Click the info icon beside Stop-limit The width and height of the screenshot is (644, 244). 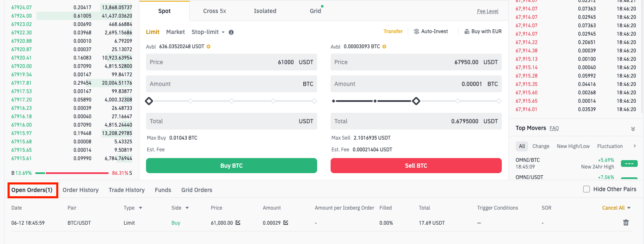(x=231, y=32)
